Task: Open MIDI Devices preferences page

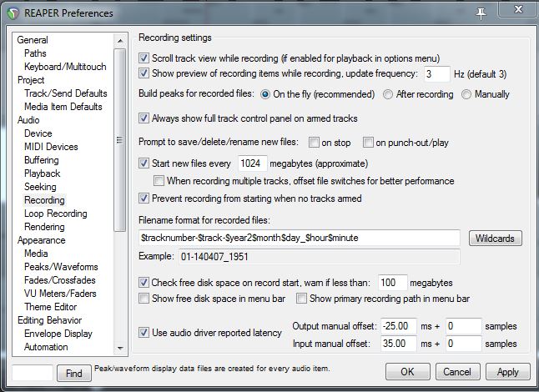Action: (51, 147)
